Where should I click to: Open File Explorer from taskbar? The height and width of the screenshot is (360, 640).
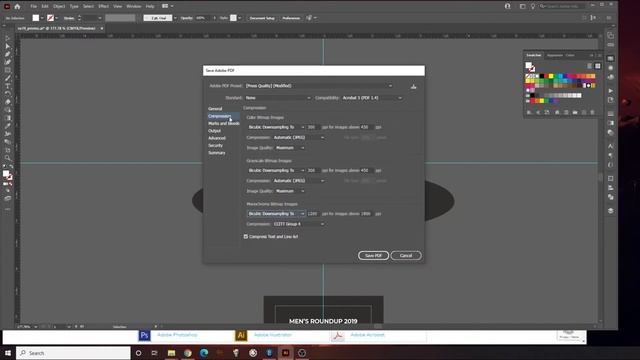point(171,353)
